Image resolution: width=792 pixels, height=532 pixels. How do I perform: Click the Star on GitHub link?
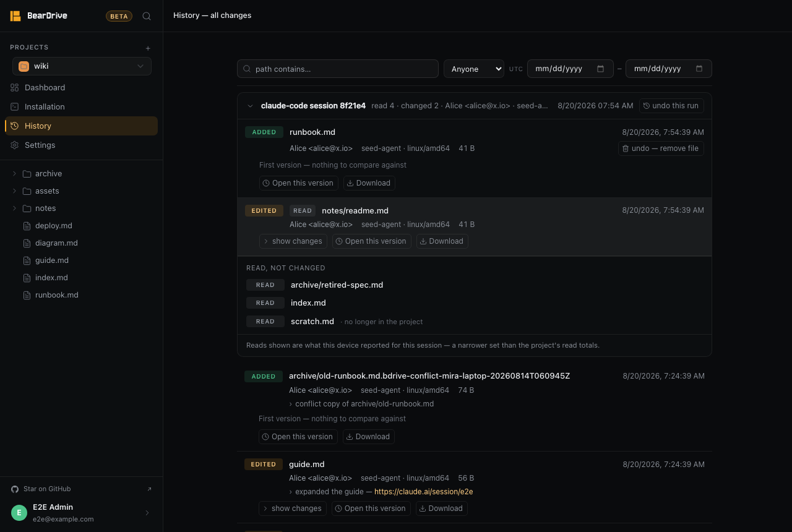pyautogui.click(x=47, y=489)
